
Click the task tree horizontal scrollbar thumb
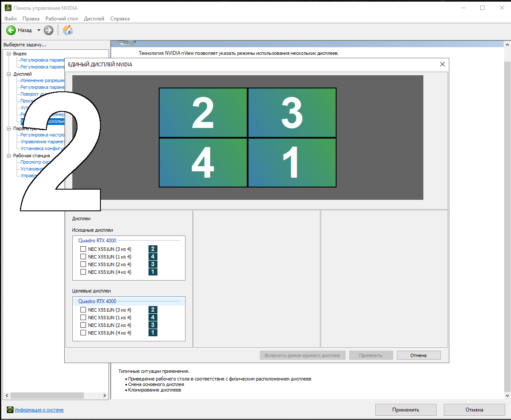[x=47, y=395]
